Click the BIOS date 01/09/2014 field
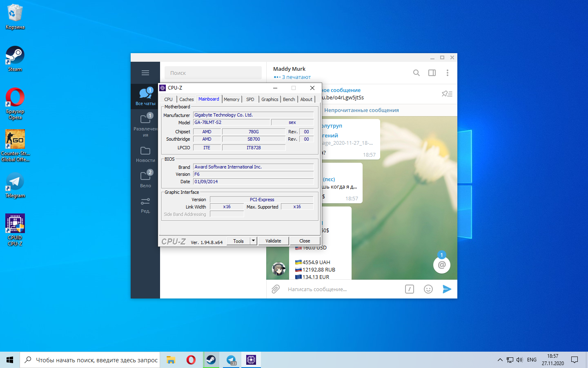588x368 pixels. tap(254, 182)
